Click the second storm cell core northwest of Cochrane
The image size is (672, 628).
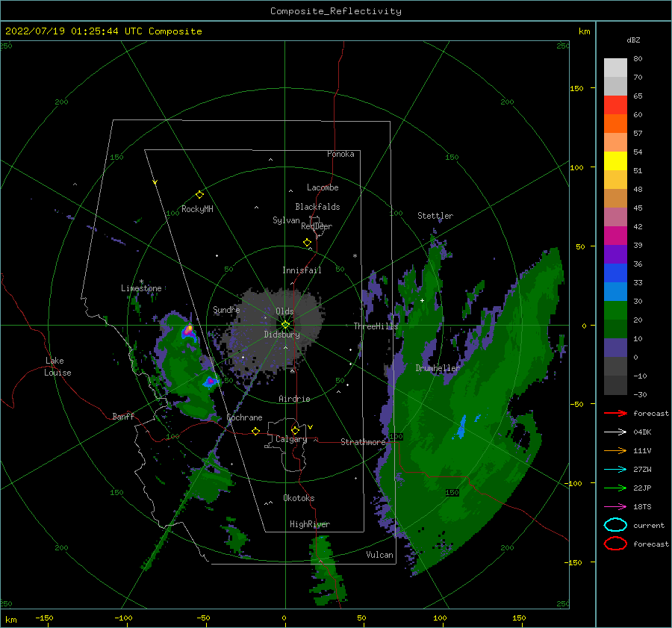point(210,381)
